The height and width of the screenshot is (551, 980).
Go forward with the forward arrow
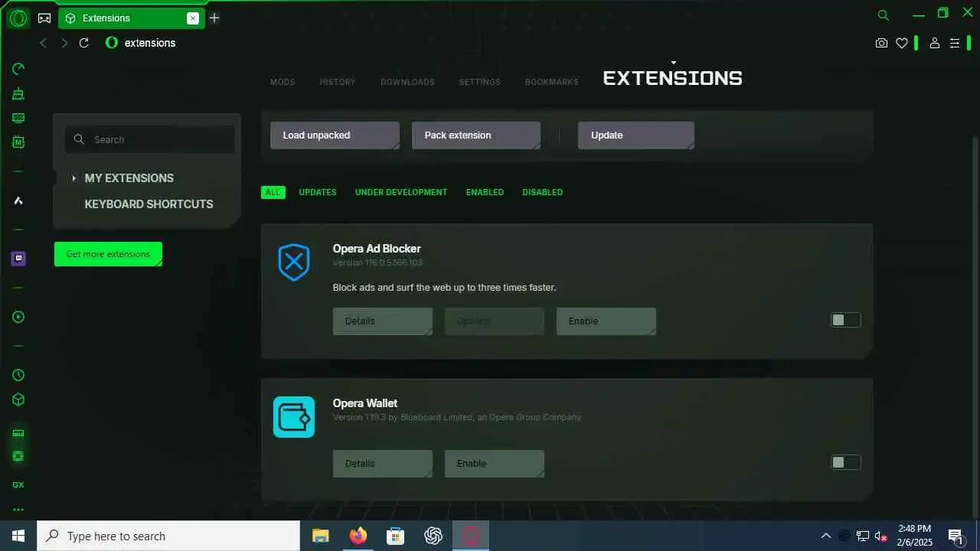(x=64, y=43)
